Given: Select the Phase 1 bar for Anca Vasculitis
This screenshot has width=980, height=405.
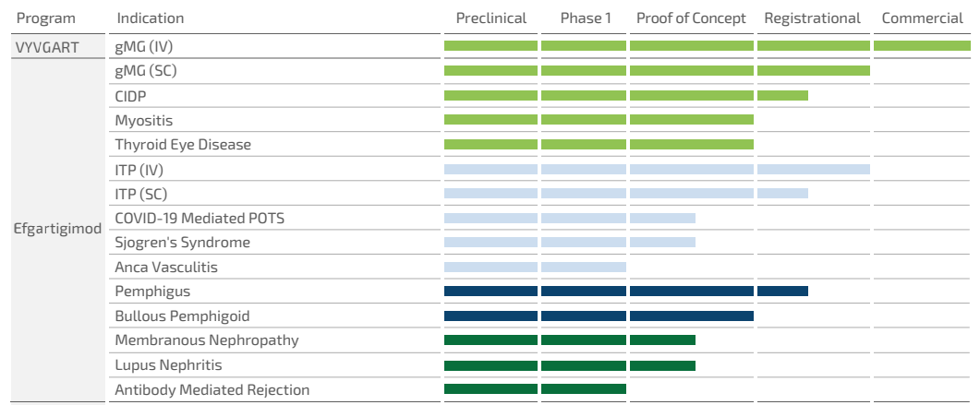Looking at the screenshot, I should (x=584, y=268).
